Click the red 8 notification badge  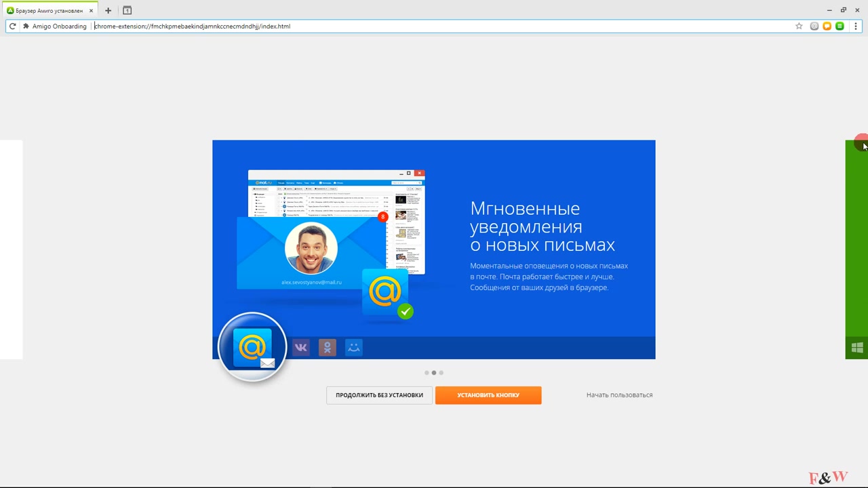click(x=383, y=217)
